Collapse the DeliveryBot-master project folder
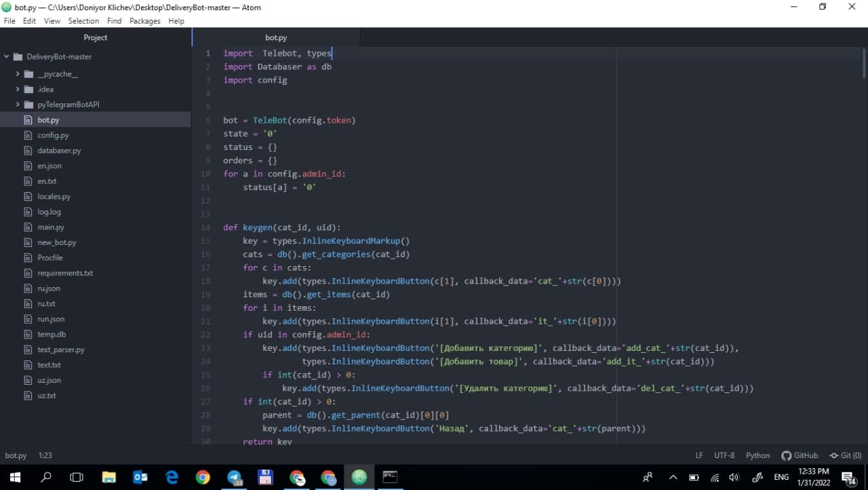 pos(5,56)
